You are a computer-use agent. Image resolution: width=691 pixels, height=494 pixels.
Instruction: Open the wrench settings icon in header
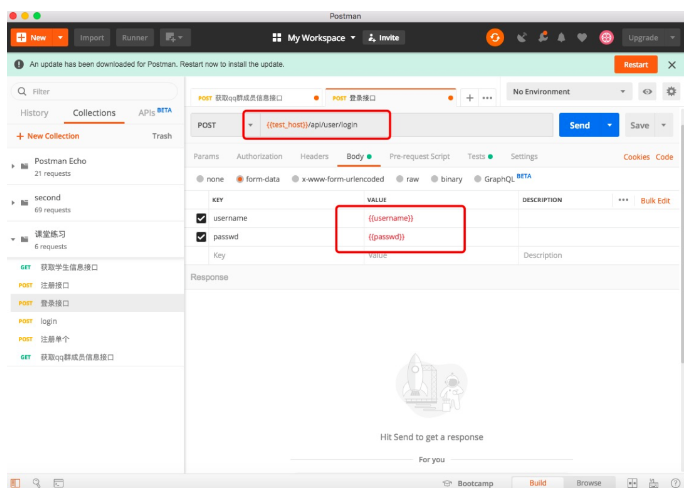pos(543,37)
